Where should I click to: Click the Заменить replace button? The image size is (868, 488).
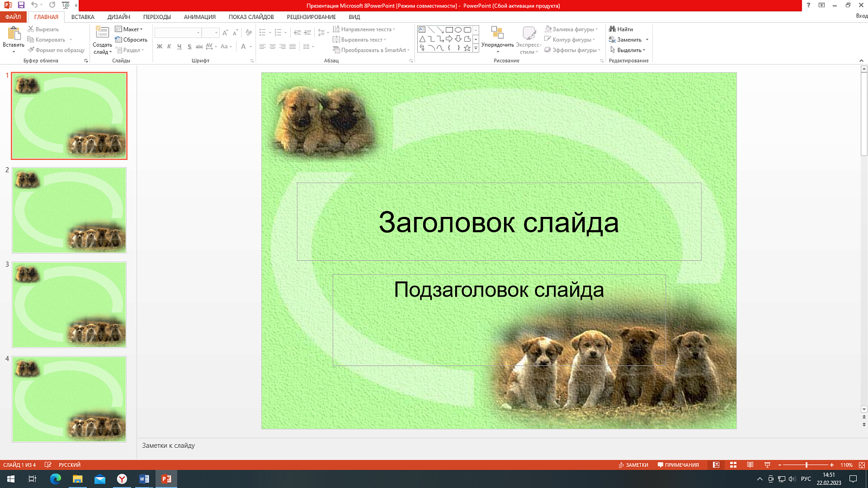pyautogui.click(x=628, y=40)
